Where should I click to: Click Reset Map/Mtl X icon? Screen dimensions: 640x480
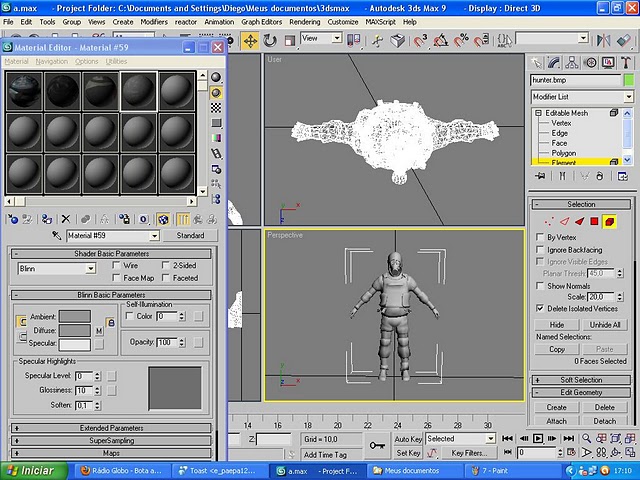pos(66,220)
